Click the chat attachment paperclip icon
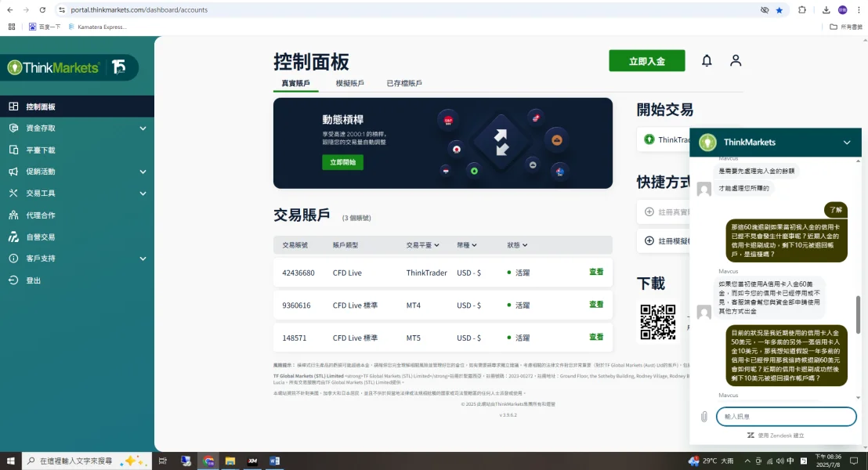 tap(703, 416)
